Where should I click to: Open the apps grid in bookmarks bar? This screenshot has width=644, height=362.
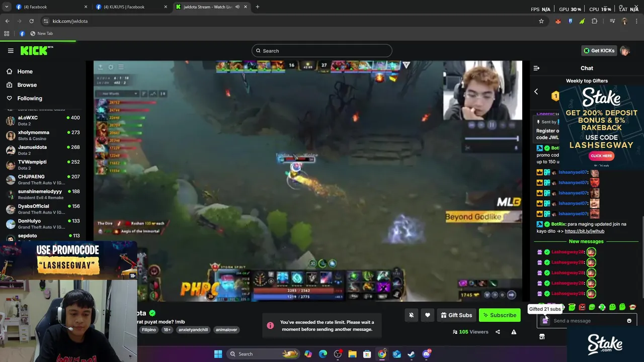pyautogui.click(x=7, y=34)
